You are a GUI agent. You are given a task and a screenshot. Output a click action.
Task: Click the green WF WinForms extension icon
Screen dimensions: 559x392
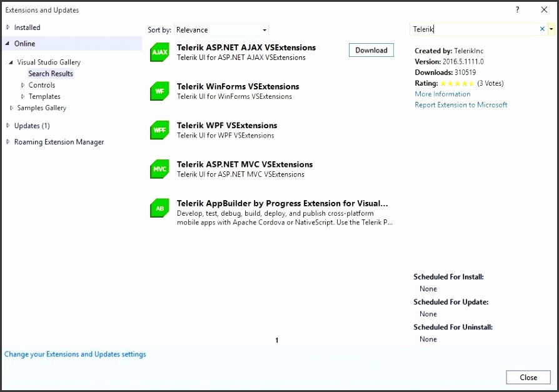coord(159,91)
